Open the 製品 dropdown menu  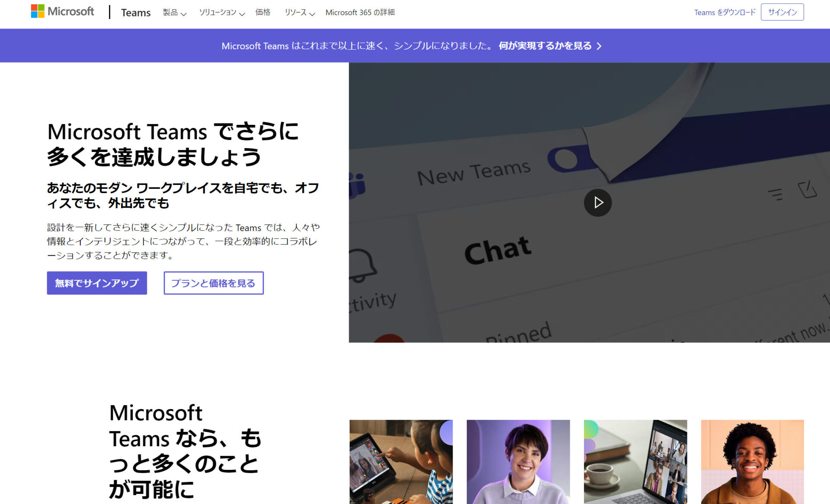174,13
